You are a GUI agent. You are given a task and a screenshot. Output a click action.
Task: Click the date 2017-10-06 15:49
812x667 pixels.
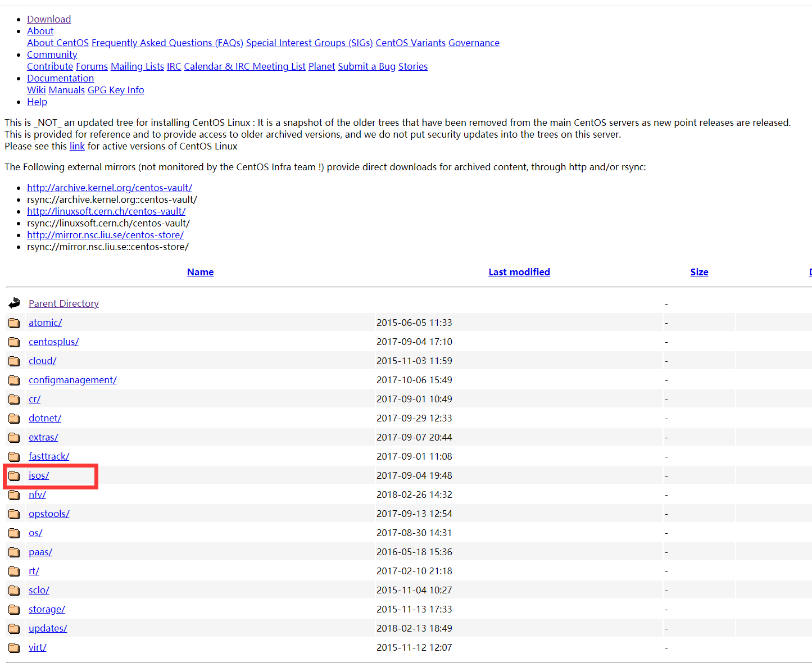(414, 380)
